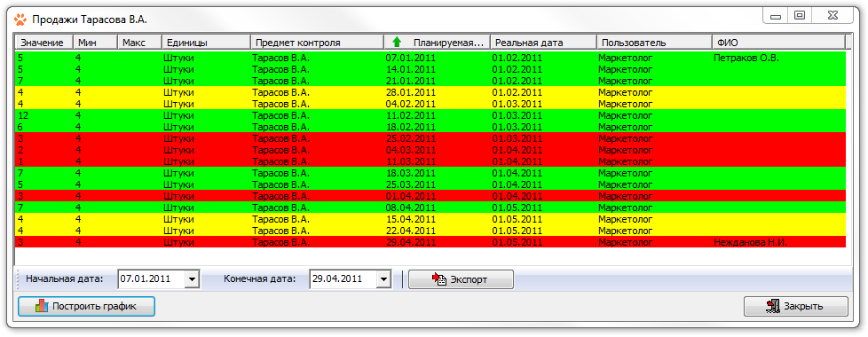Viewport: 868px width, 337px height.
Task: Click the end date field 29.04.2011
Action: coord(343,279)
